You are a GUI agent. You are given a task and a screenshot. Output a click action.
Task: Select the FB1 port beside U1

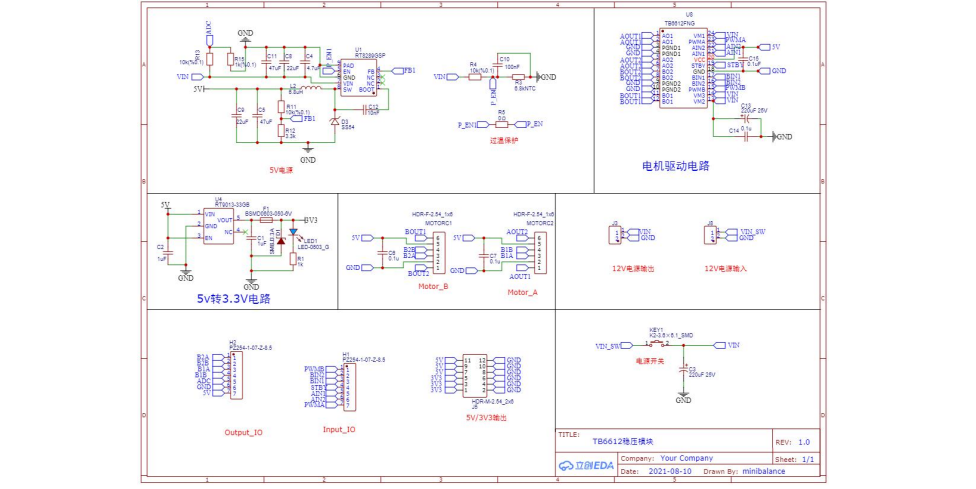point(403,70)
